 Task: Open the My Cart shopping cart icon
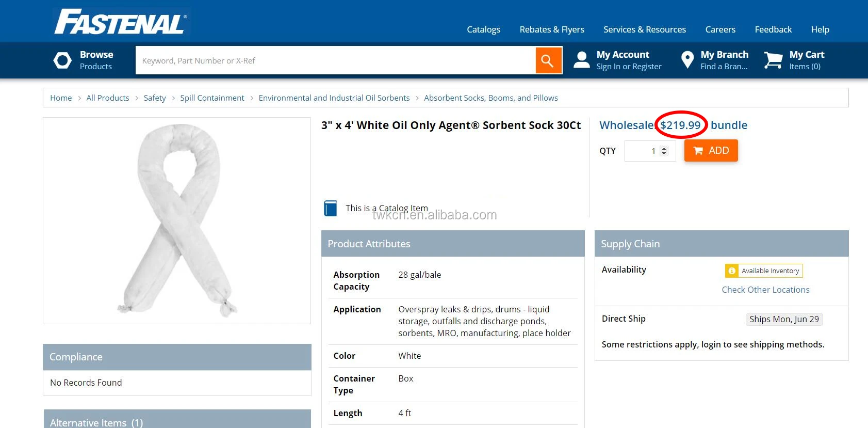pyautogui.click(x=773, y=60)
